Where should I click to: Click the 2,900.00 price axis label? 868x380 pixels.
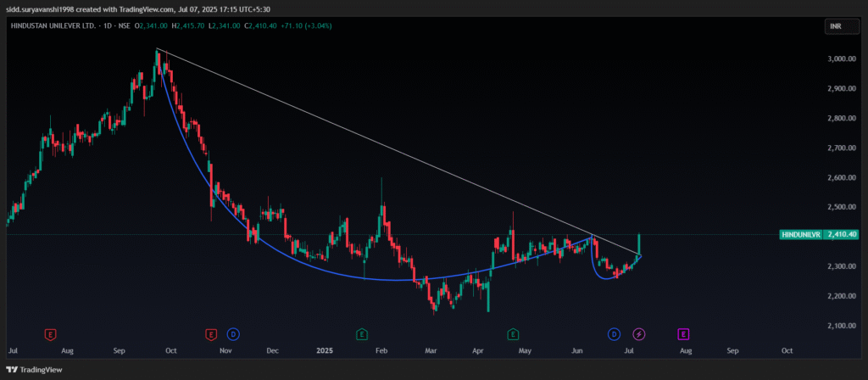click(x=842, y=88)
